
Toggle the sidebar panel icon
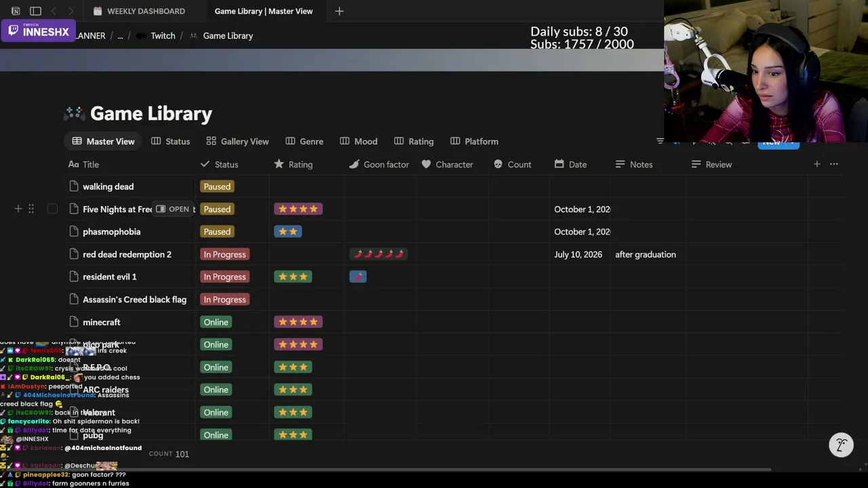[35, 11]
